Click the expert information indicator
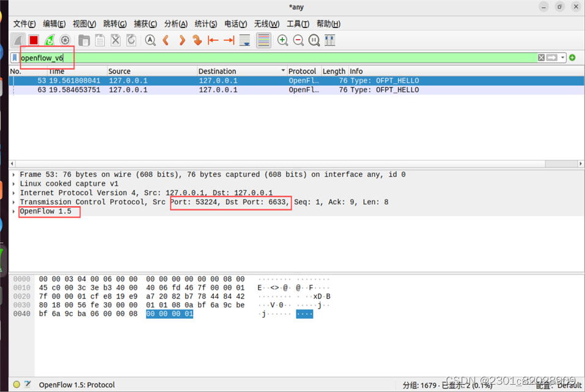This screenshot has width=585, height=392. [x=15, y=385]
